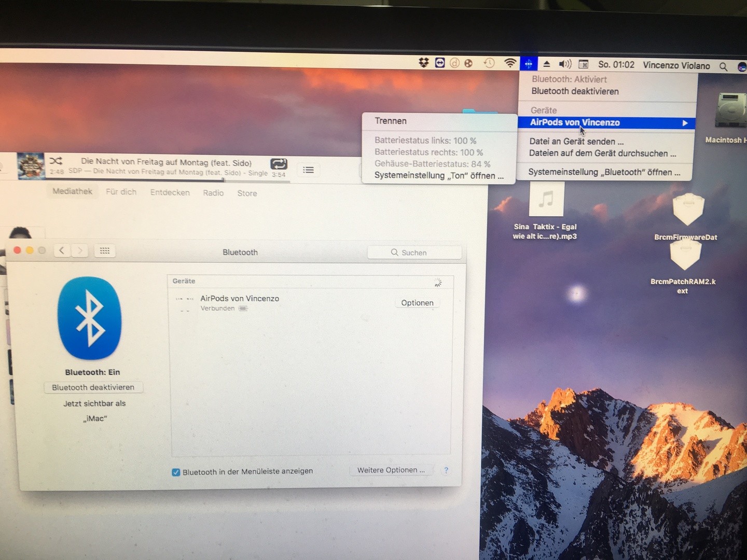
Task: Close the Bluetooth preferences window
Action: click(x=17, y=250)
